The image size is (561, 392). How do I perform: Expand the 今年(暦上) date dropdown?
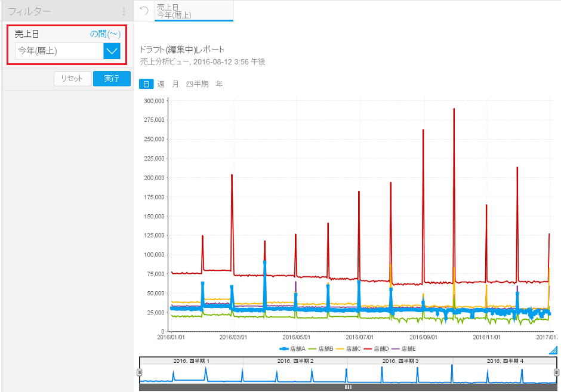(112, 51)
